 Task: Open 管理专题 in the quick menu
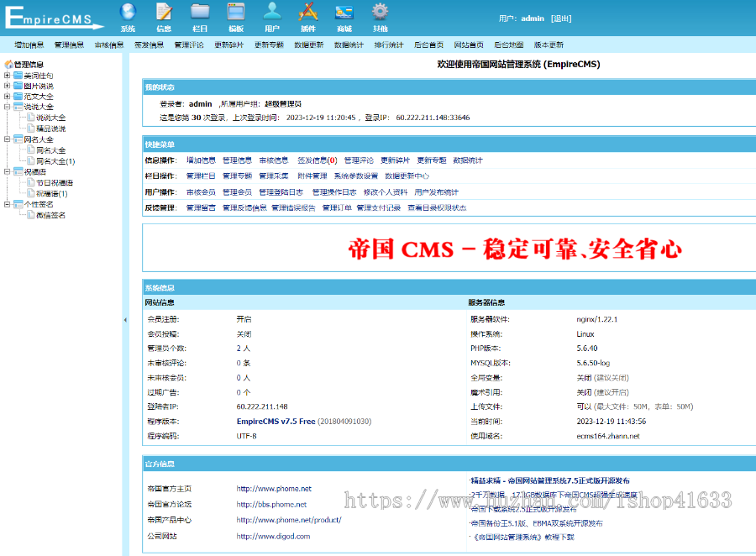click(x=237, y=176)
